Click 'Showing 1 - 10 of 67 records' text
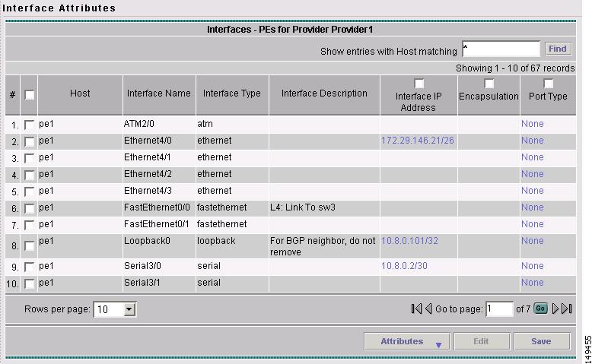The height and width of the screenshot is (364, 592). tap(515, 68)
